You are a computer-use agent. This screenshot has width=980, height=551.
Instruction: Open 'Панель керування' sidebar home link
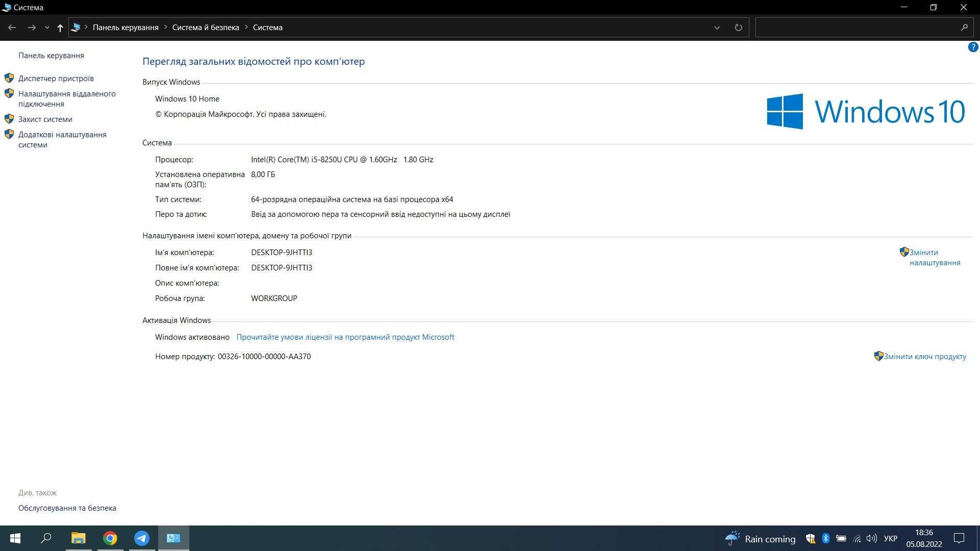pyautogui.click(x=51, y=56)
